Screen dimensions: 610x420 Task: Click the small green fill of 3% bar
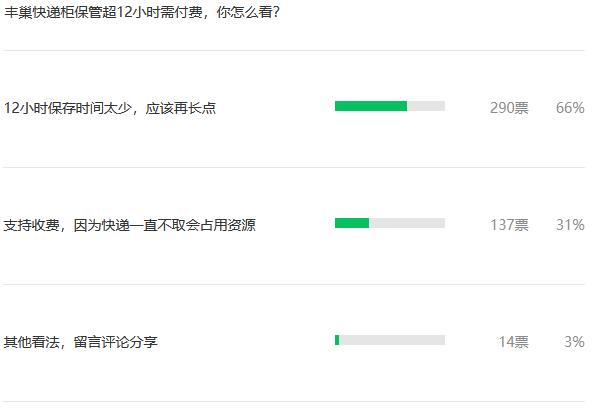click(337, 340)
